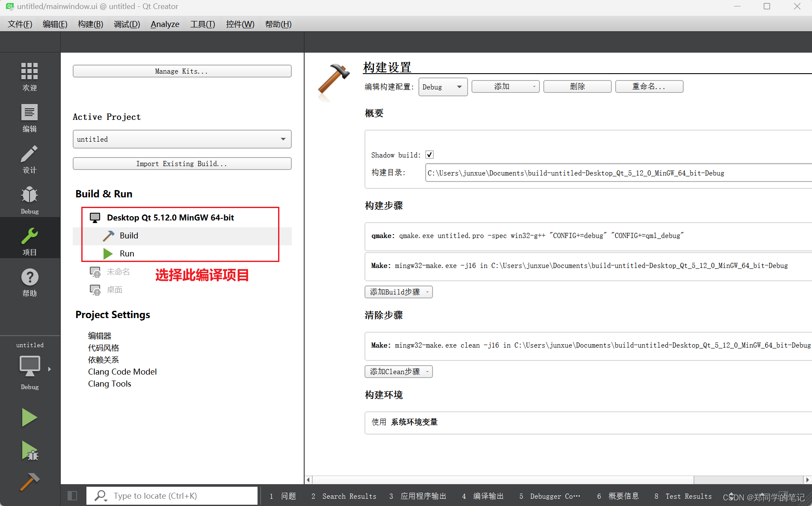The height and width of the screenshot is (506, 812).
Task: Select the 桌面 kit entry
Action: [114, 290]
